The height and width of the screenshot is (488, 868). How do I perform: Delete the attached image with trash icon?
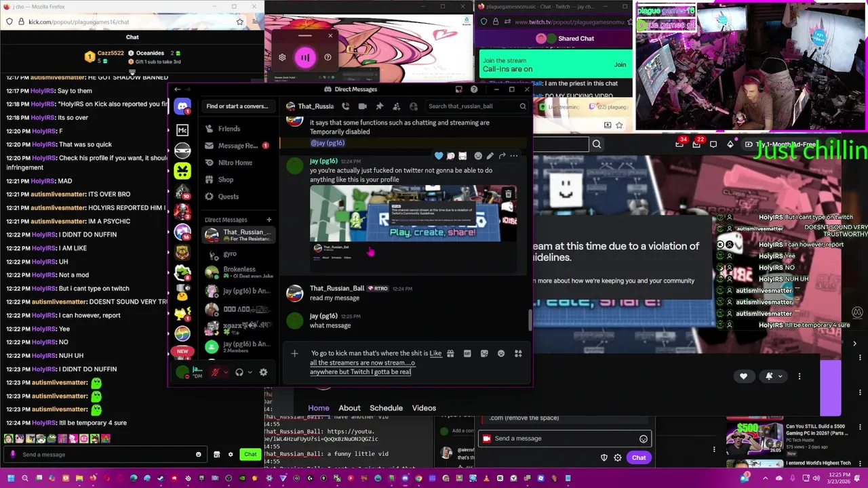pos(508,194)
